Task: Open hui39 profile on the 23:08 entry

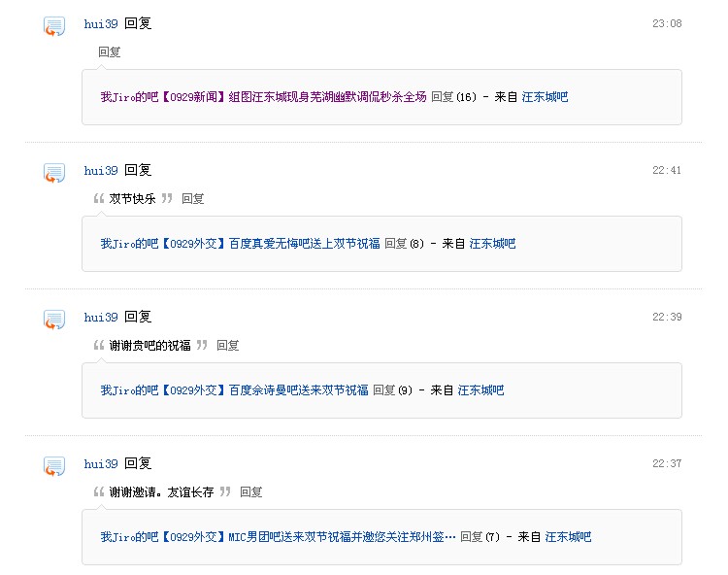Action: click(x=101, y=23)
